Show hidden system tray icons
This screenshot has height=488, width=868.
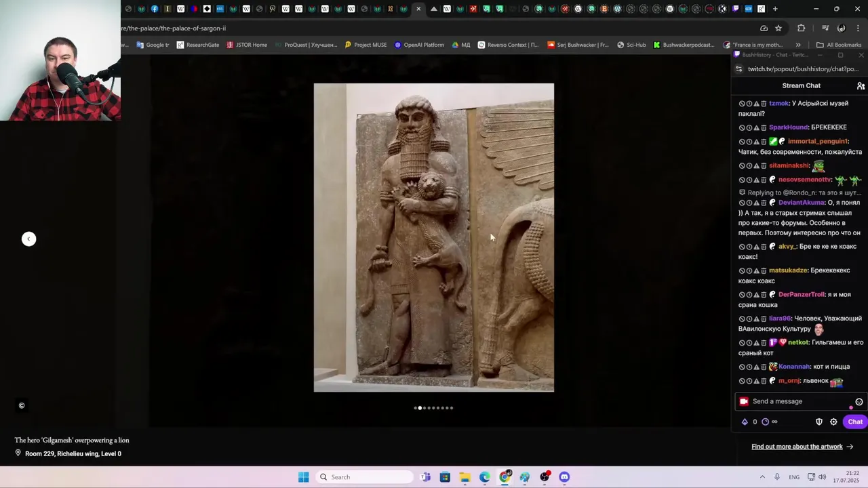pos(762,477)
